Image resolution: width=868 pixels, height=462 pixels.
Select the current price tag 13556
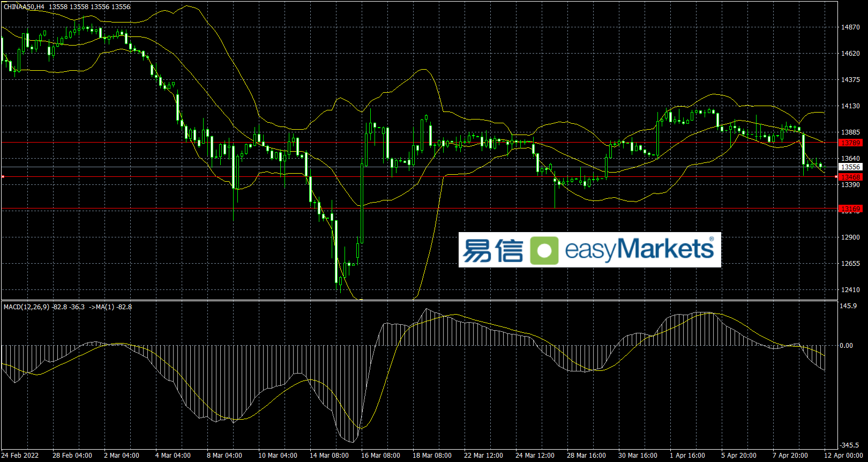pos(850,167)
